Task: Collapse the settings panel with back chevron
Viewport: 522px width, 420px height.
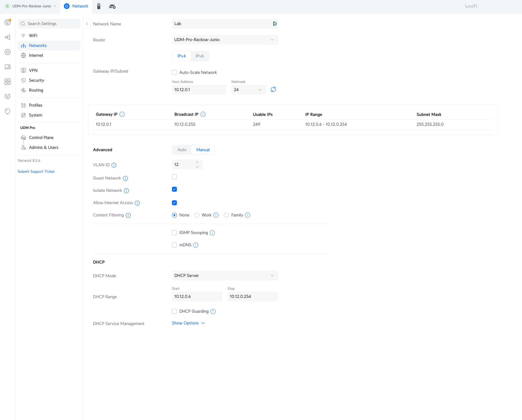Action: pyautogui.click(x=87, y=24)
